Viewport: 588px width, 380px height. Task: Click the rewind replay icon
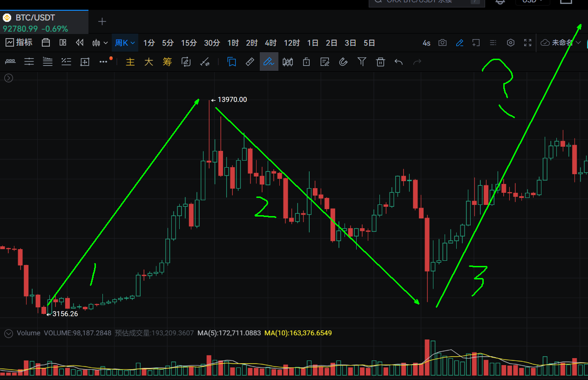(x=80, y=43)
